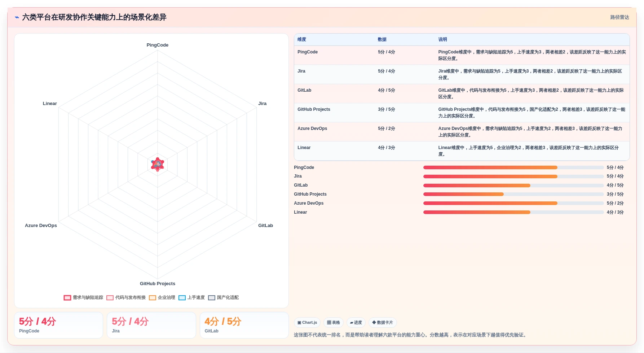Click the 数据 column header
Viewport: 644px width, 353px height.
coord(382,40)
